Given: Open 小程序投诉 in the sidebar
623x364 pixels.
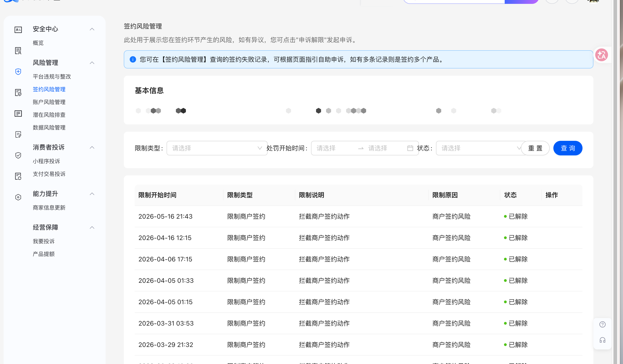Looking at the screenshot, I should point(46,161).
